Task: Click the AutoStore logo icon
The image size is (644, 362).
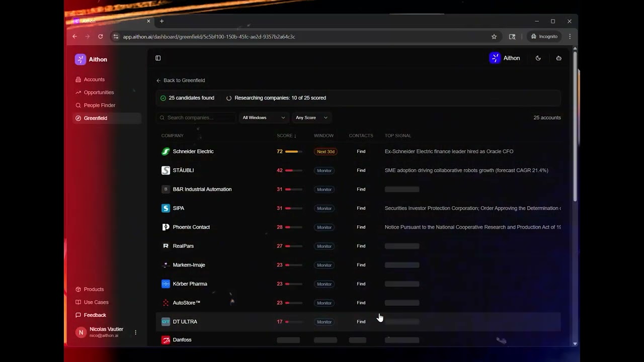Action: [166, 303]
